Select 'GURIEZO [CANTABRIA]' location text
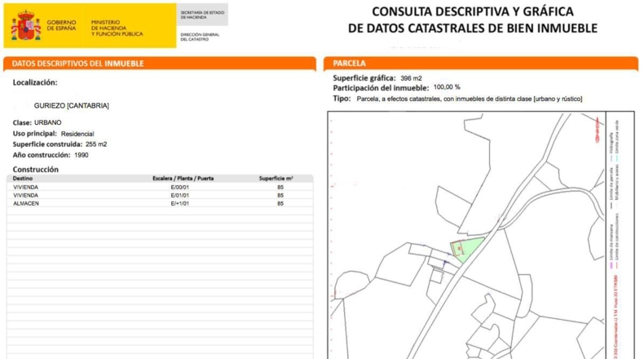 [x=72, y=106]
